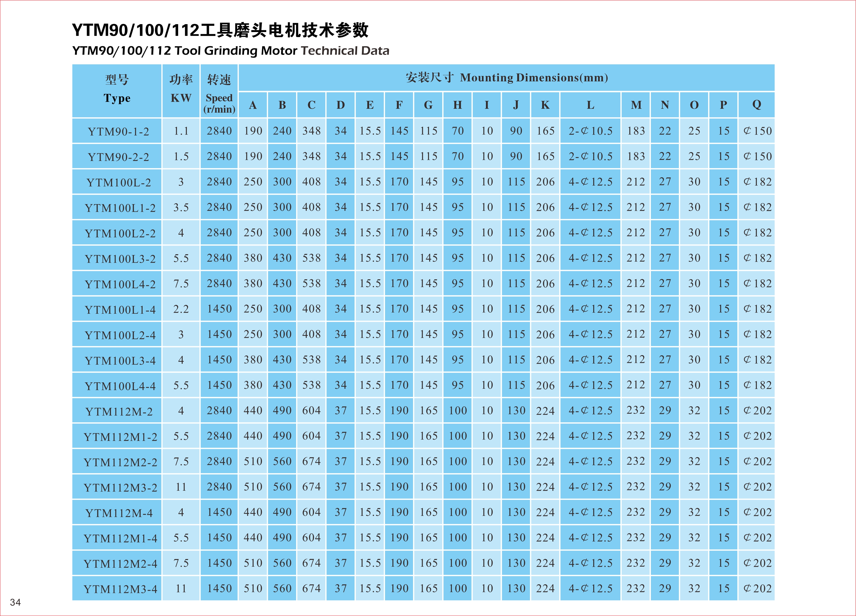The image size is (856, 616).
Task: Click the YTM100L-2 type cell
Action: click(x=117, y=182)
